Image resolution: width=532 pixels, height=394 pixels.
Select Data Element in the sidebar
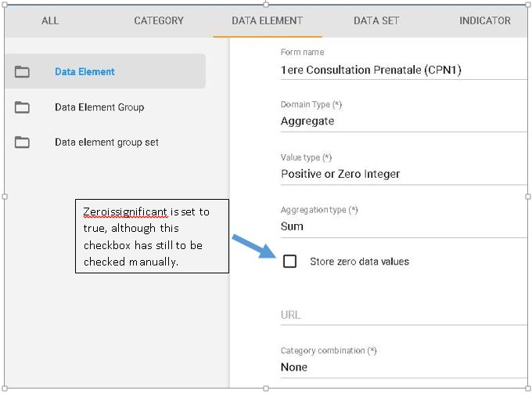pos(84,72)
